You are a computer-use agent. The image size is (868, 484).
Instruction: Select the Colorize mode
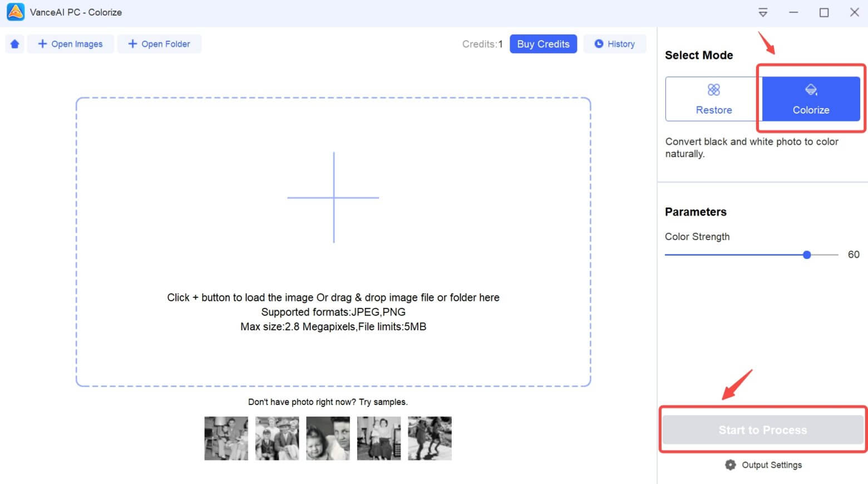811,99
